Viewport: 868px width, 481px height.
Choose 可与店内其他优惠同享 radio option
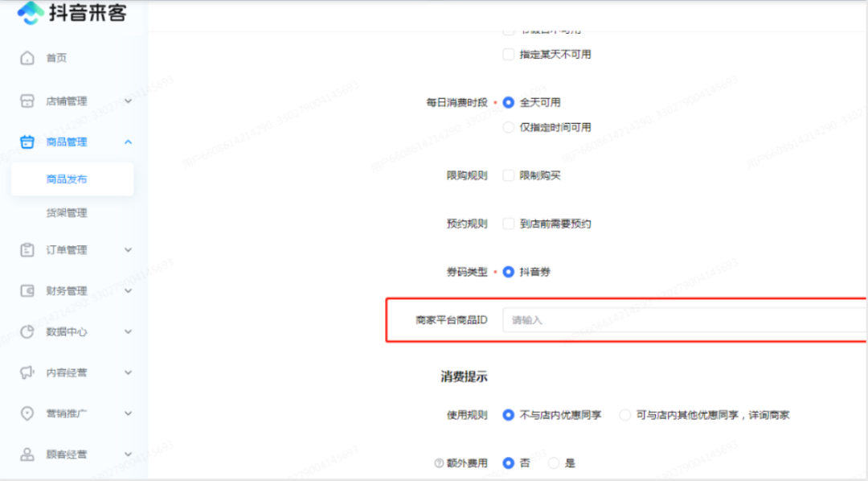(625, 415)
